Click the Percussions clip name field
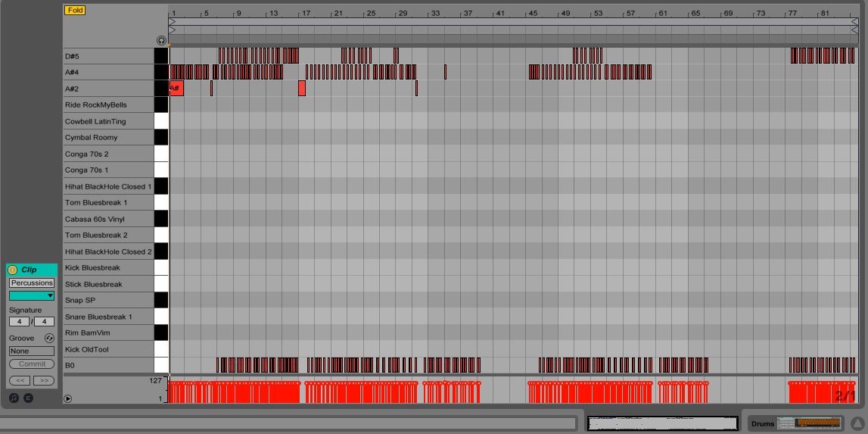 [32, 283]
